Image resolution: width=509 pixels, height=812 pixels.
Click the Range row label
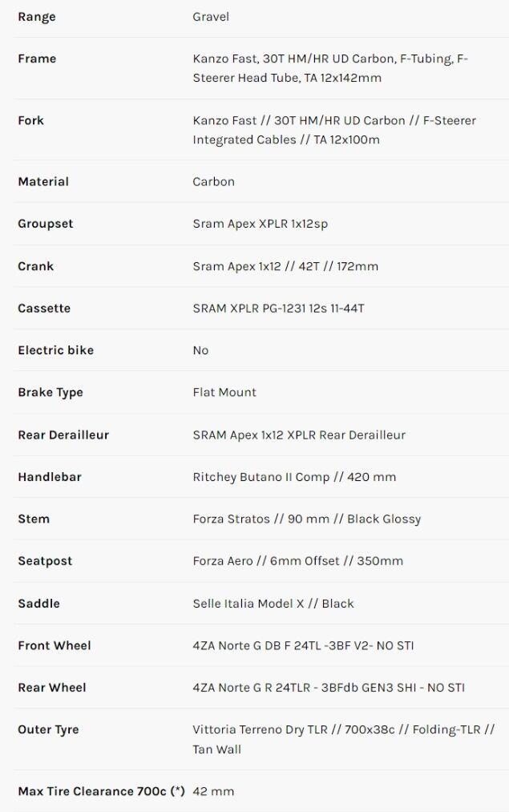(37, 17)
